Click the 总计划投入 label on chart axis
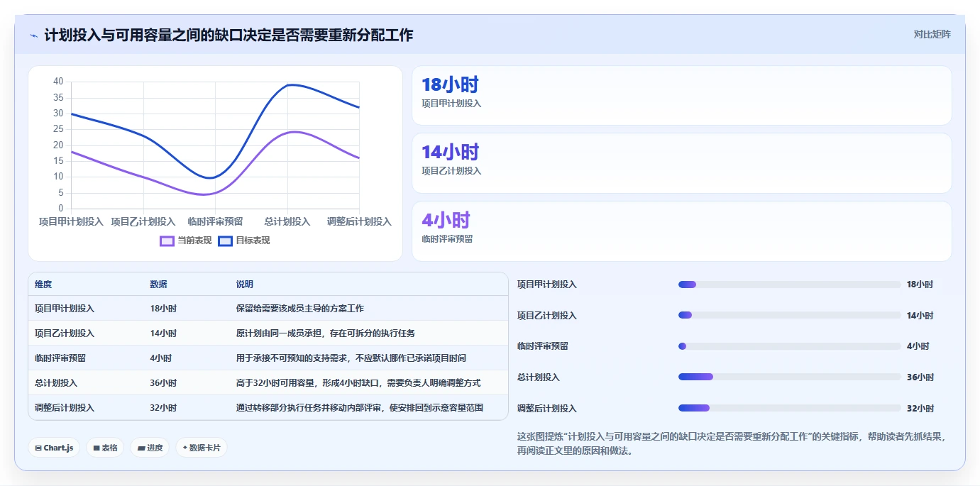Viewport: 980px width, 486px height. coord(287,221)
